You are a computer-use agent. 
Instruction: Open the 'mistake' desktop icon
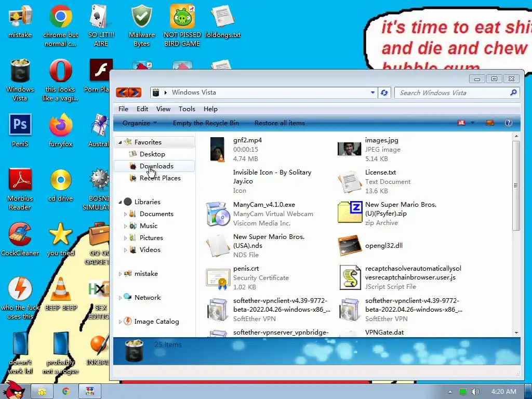click(20, 21)
